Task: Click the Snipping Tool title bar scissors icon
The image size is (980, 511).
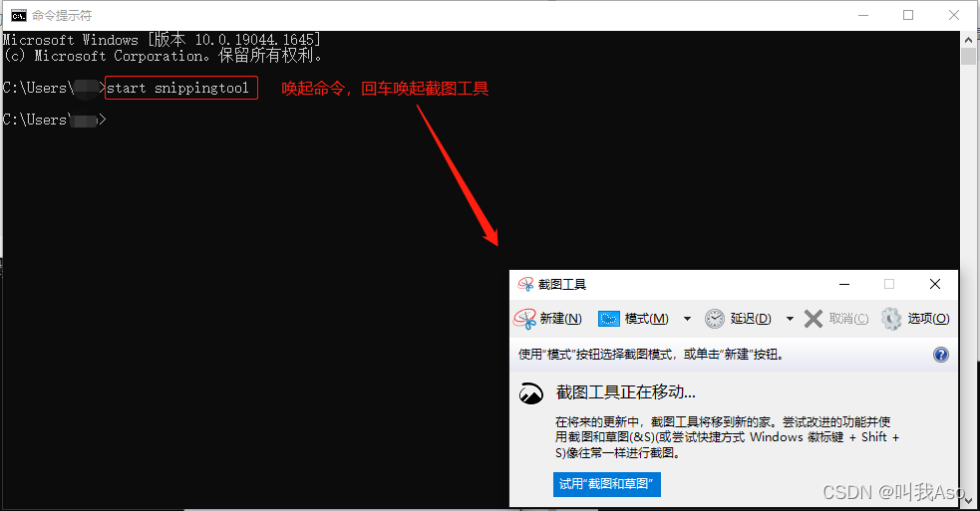Action: point(525,285)
